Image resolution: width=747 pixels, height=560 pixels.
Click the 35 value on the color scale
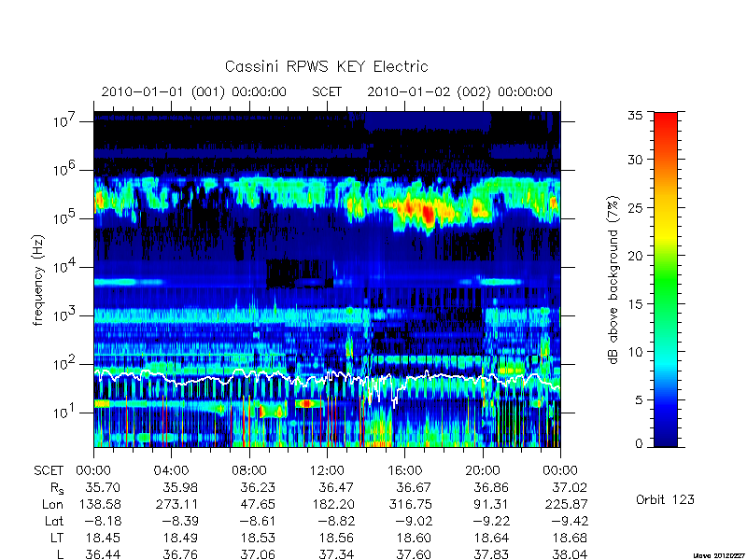point(635,116)
